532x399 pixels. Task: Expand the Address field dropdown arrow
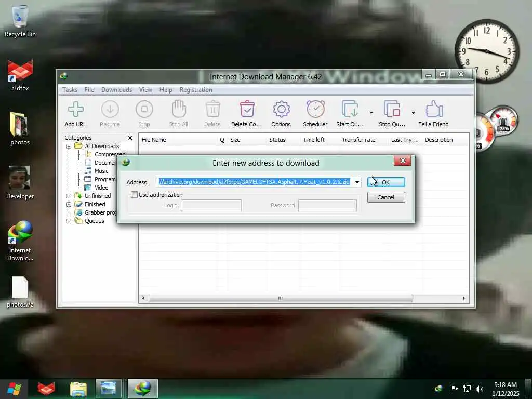(x=357, y=182)
